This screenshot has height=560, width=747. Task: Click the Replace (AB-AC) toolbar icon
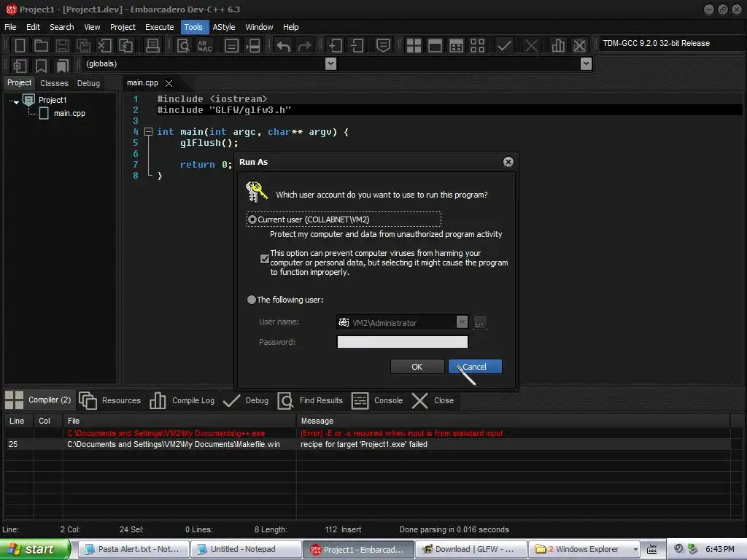[204, 46]
